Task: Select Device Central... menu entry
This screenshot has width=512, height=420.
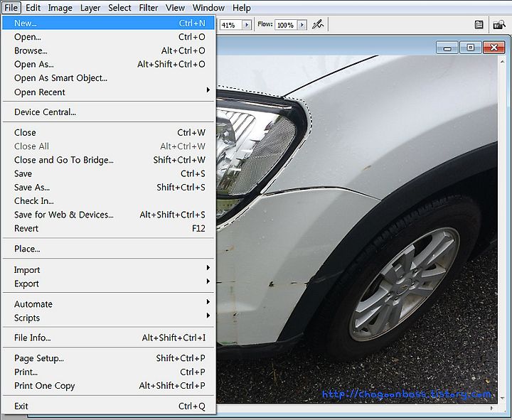Action: click(108, 112)
